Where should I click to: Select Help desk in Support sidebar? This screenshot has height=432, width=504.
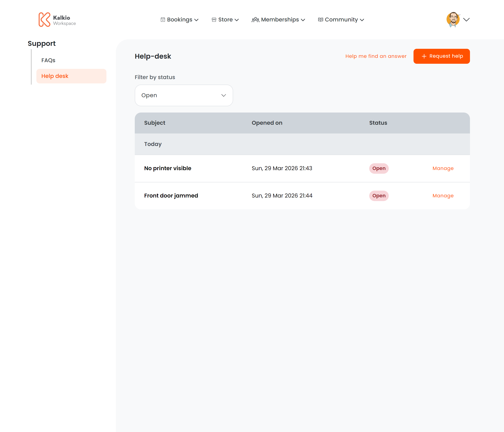click(71, 76)
